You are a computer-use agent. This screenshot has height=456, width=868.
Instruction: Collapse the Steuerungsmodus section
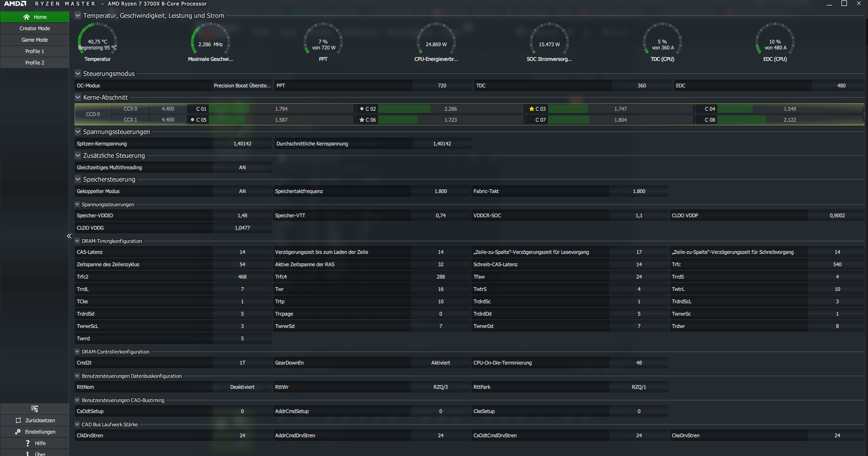pos(78,73)
